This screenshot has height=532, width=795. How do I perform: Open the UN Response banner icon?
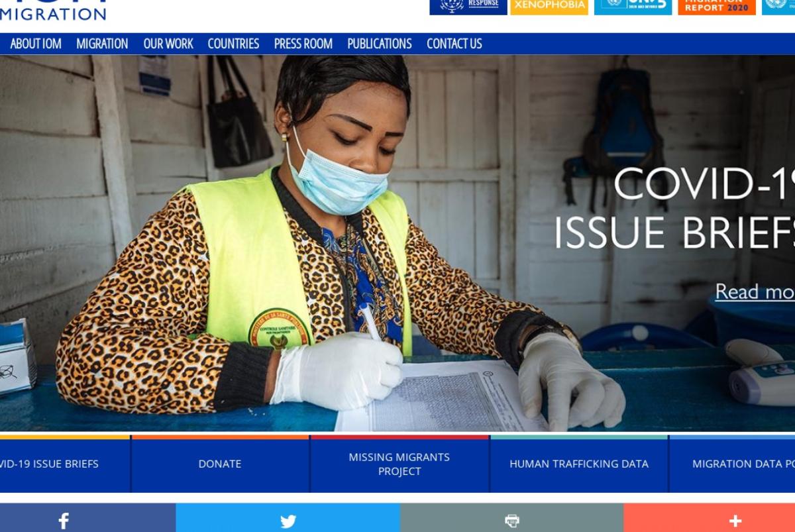pyautogui.click(x=468, y=7)
